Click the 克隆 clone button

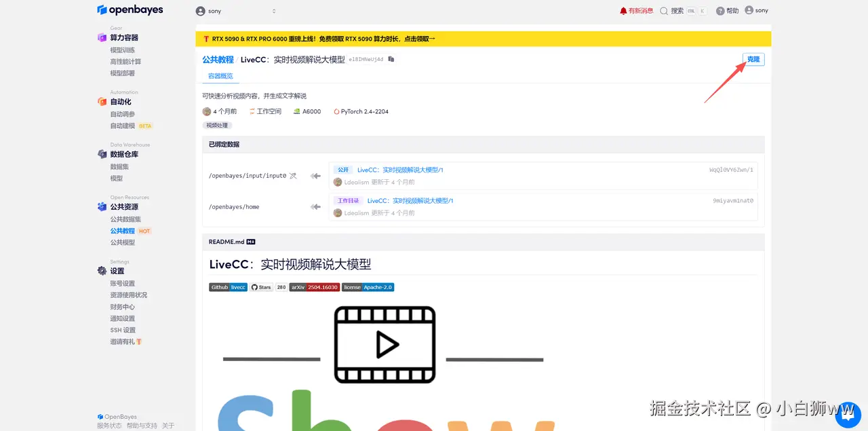[753, 60]
